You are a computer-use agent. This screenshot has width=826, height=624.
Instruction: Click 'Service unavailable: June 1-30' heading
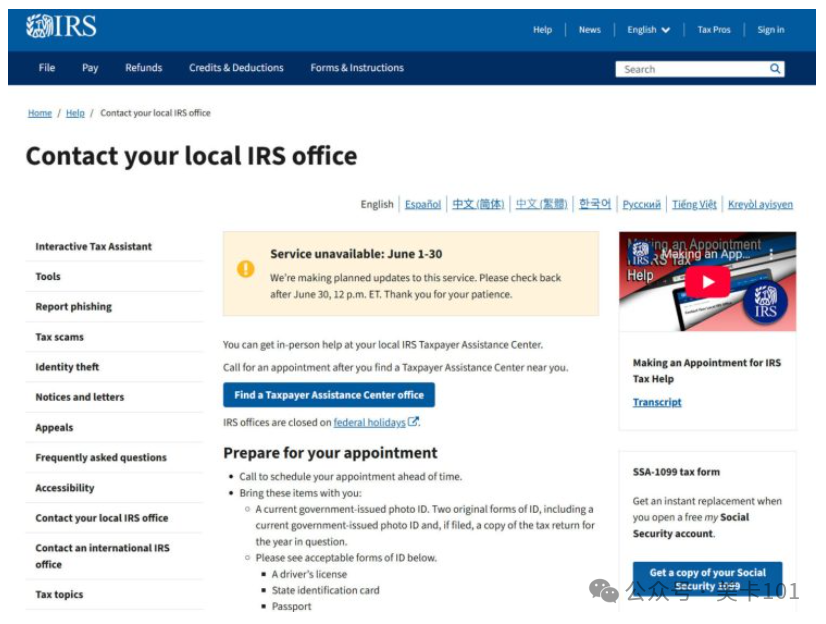point(356,254)
